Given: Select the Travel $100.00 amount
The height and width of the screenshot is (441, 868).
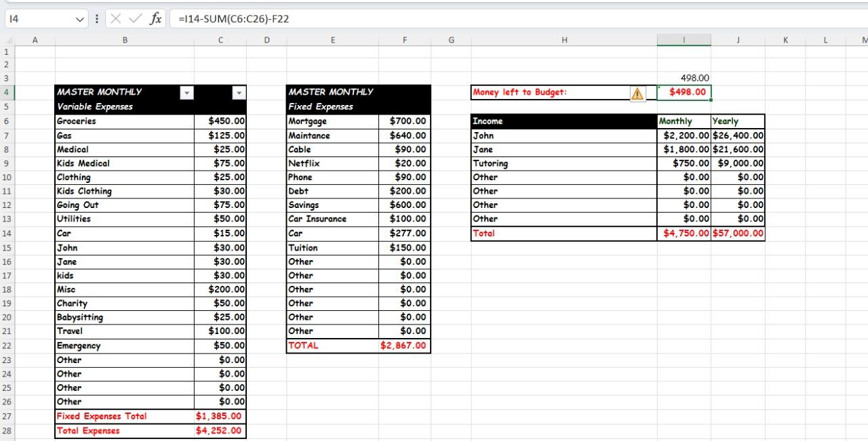Looking at the screenshot, I should click(x=220, y=331).
